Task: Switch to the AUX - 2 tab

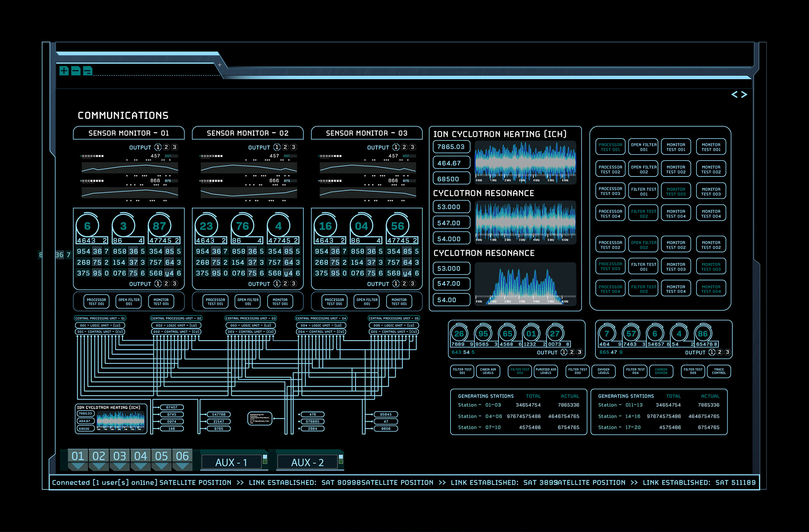Action: point(307,462)
